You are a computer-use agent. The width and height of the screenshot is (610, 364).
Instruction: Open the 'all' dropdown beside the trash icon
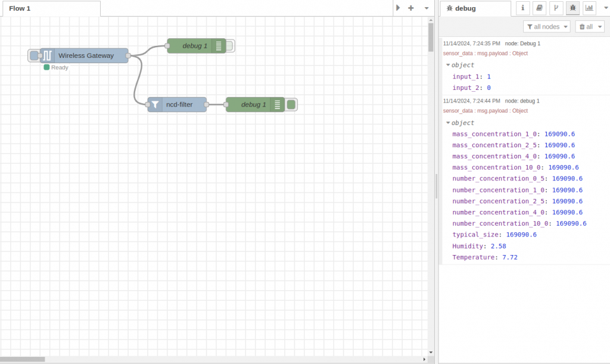[590, 26]
